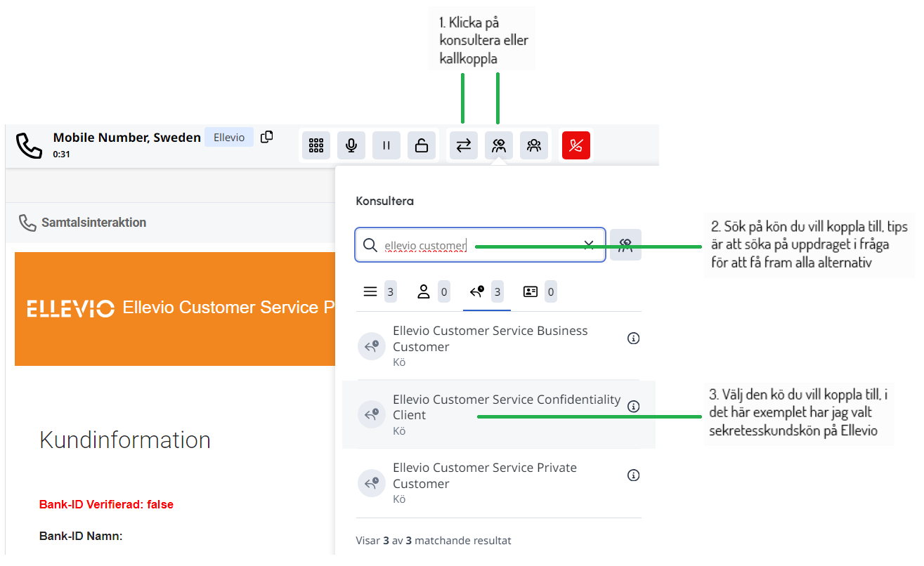Image resolution: width=924 pixels, height=566 pixels.
Task: Show info for Business Customer queue
Action: 633,338
